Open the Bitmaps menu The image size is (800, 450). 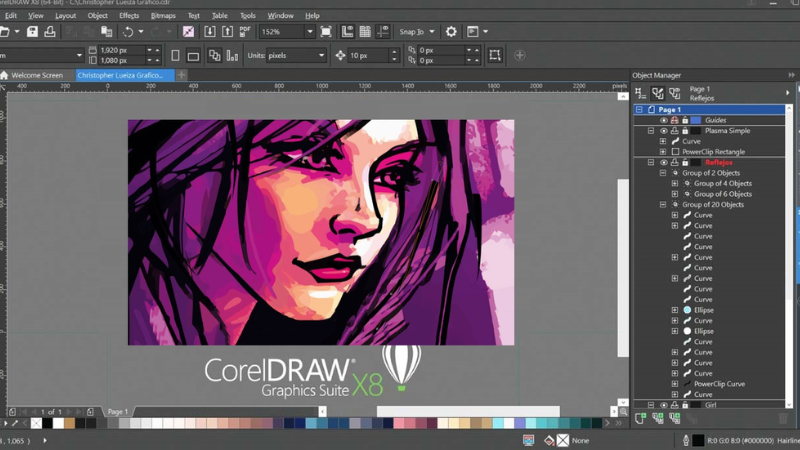(x=163, y=16)
